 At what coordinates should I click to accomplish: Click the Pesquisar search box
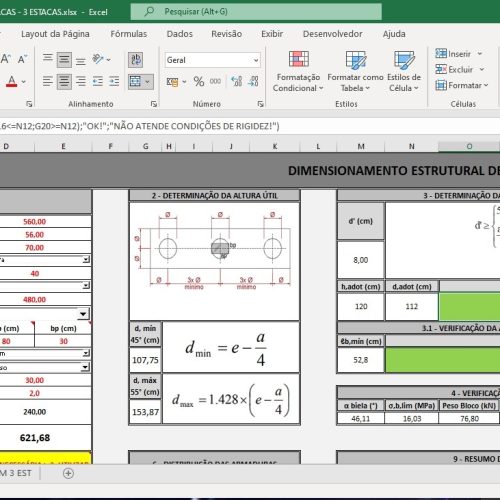point(256,12)
